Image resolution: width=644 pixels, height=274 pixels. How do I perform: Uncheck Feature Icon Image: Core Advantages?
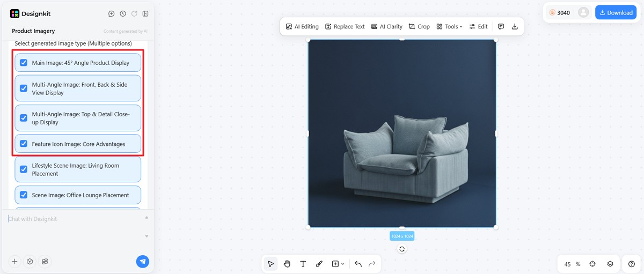coord(24,144)
